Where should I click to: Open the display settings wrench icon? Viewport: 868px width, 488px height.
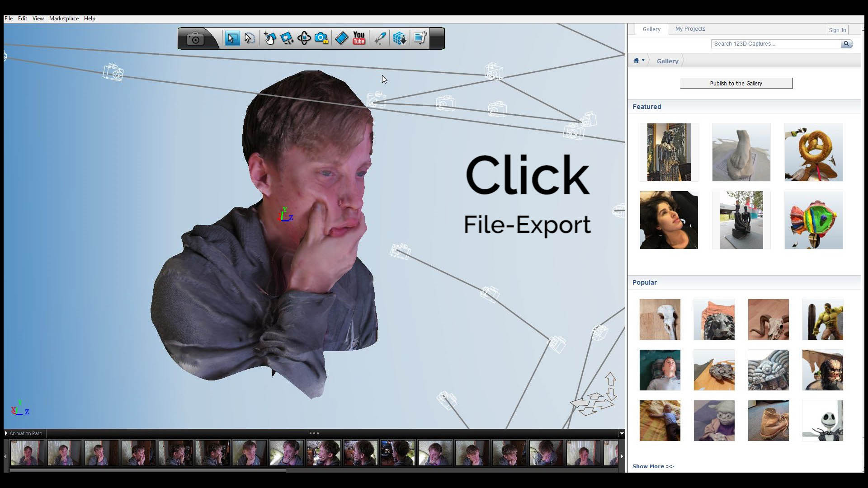tap(420, 38)
